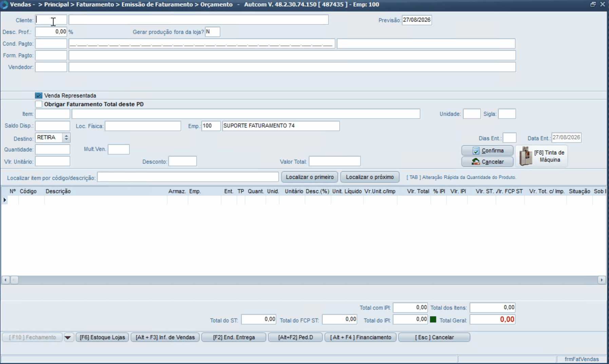The image size is (609, 364).
Task: Open the Destino RETIRA spinner
Action: pyautogui.click(x=66, y=137)
